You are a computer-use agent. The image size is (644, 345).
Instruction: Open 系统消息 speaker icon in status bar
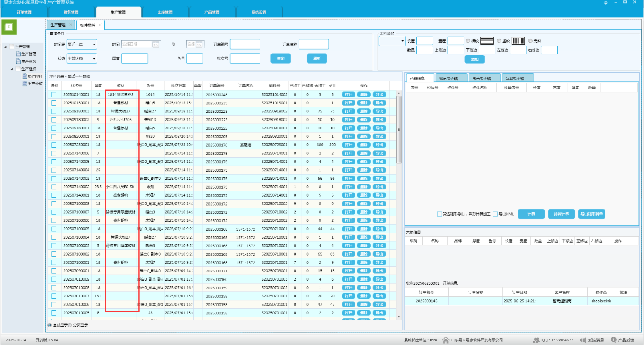583,340
